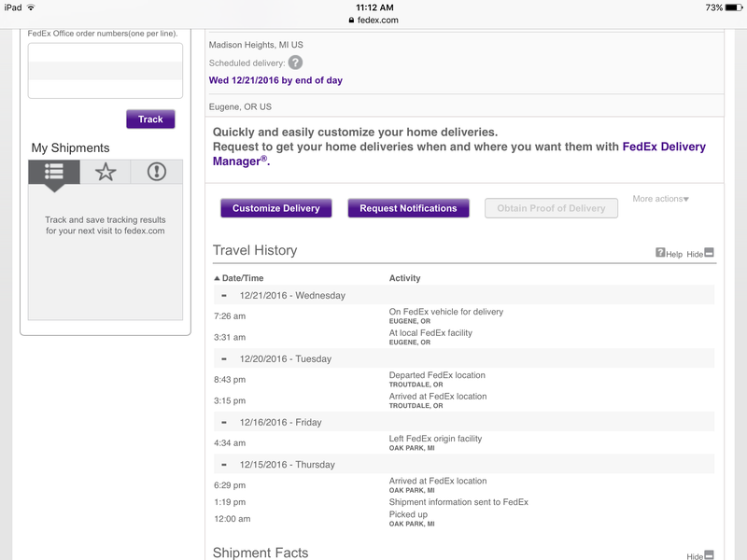Viewport: 747px width, 560px height.
Task: Sort by Date/Time column header
Action: tap(239, 278)
